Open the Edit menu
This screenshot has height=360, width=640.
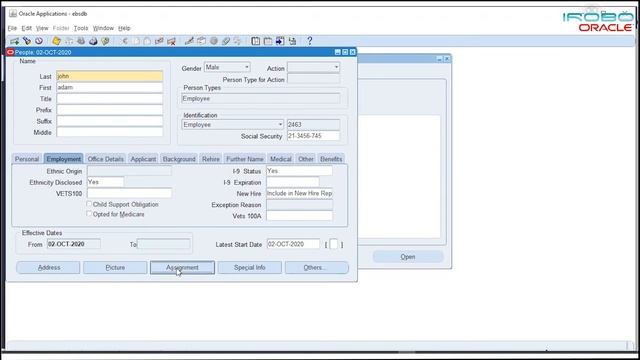point(27,28)
